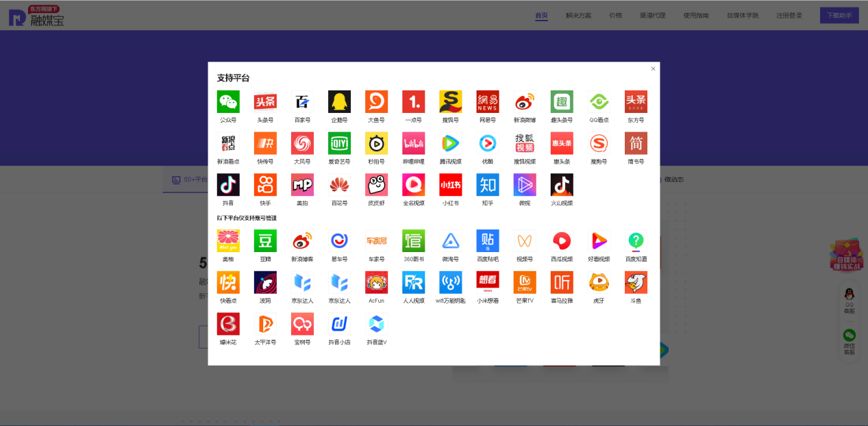868x426 pixels.
Task: Choose the AcFun platform icon
Action: [376, 282]
